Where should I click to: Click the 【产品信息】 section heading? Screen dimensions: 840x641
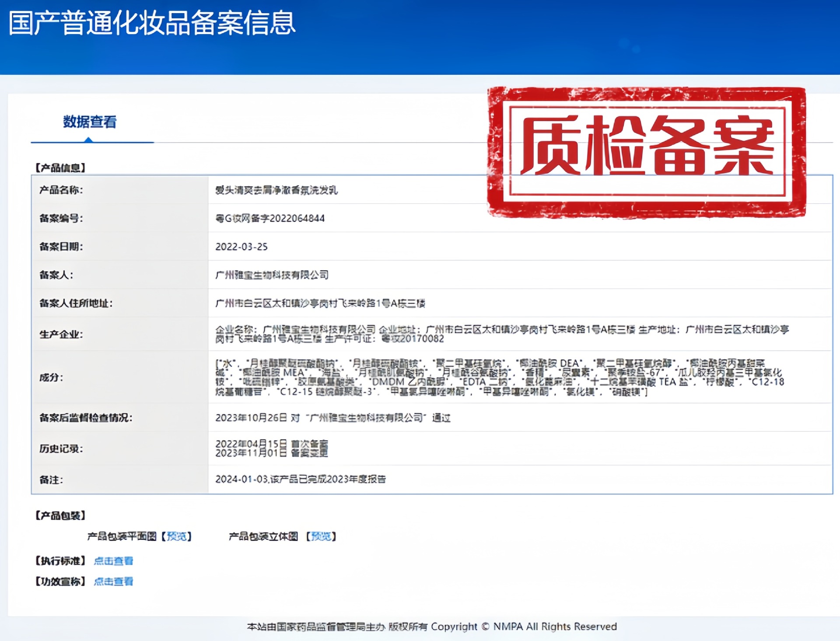coord(60,167)
